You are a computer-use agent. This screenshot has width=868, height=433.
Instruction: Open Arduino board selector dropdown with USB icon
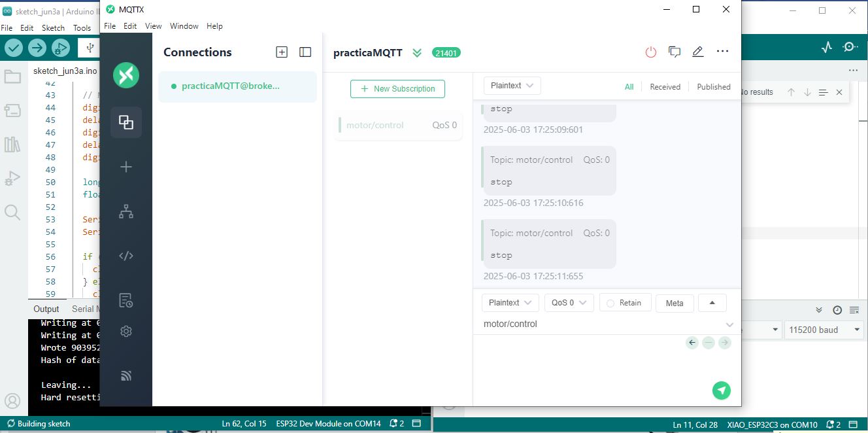click(x=90, y=48)
